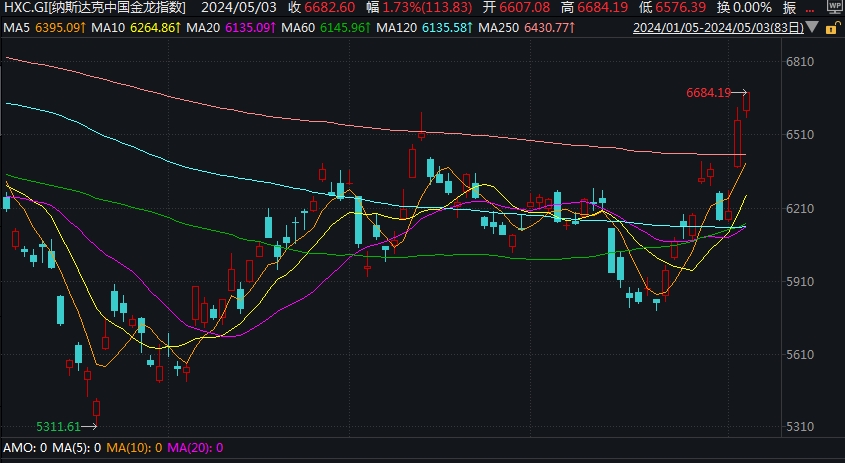This screenshot has width=845, height=463.
Task: Click the MA(5): 0 volume label
Action: 77,448
